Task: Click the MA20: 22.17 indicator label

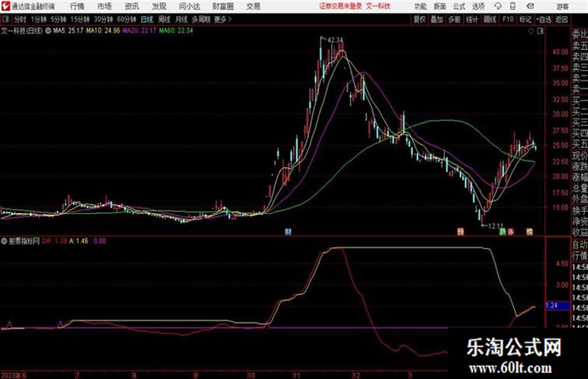Action: (139, 30)
